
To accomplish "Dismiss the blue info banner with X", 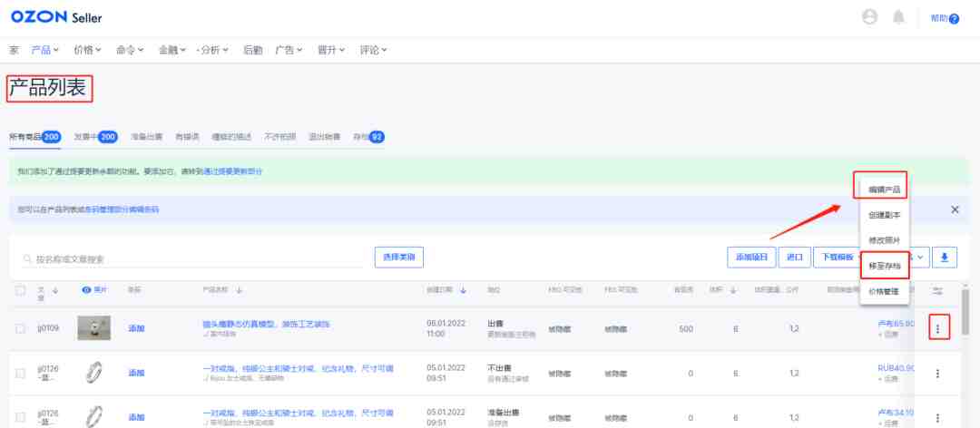I will tap(955, 210).
